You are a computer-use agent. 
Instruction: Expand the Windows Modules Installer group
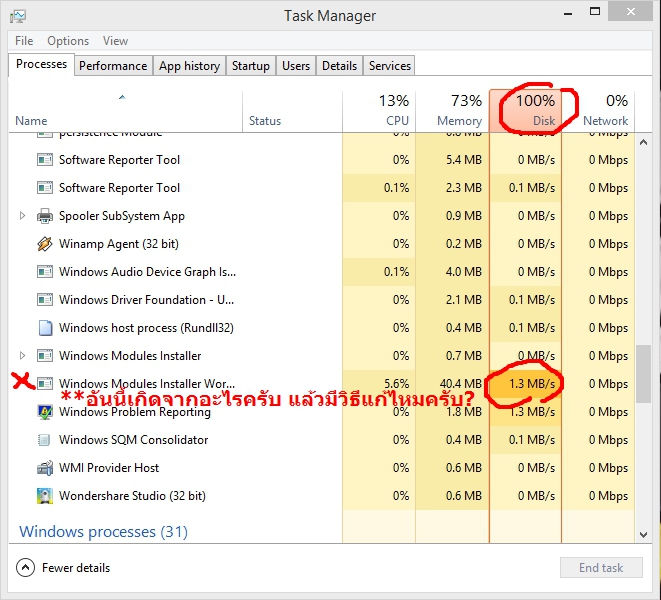pyautogui.click(x=22, y=356)
